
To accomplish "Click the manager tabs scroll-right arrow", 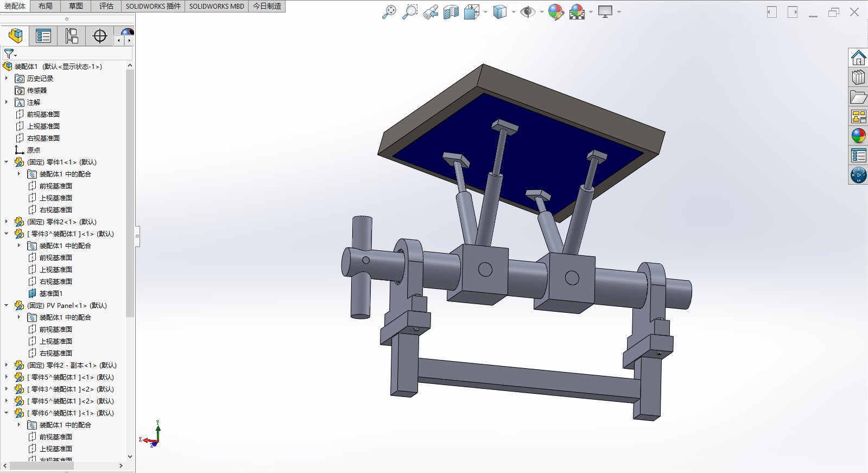I will click(129, 40).
